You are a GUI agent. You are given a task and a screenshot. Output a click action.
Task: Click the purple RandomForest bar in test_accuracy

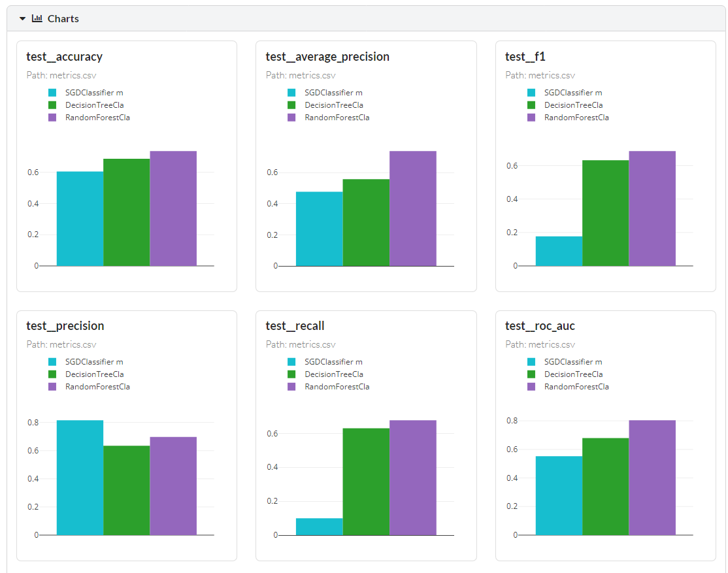click(173, 208)
